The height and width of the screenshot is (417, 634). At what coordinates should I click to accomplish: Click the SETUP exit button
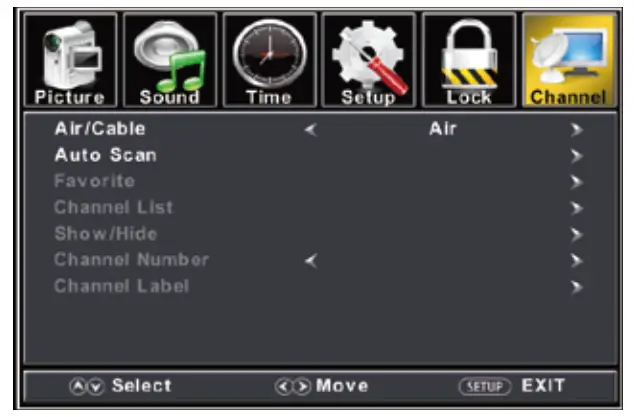point(485,387)
